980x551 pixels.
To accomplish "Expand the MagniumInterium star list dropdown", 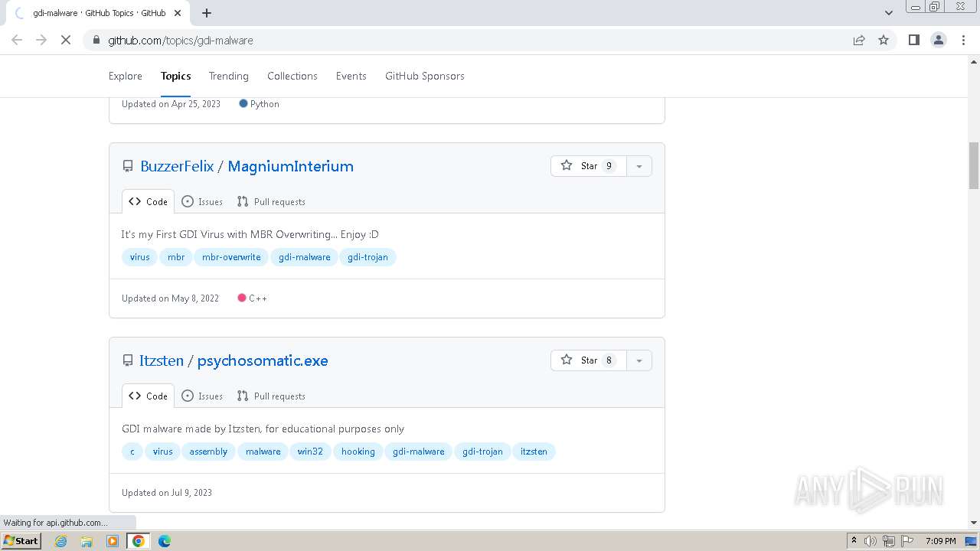I will tap(639, 166).
